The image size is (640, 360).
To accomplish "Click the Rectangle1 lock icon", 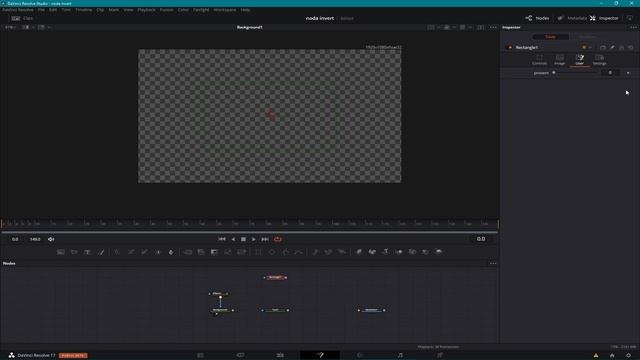I will [621, 47].
